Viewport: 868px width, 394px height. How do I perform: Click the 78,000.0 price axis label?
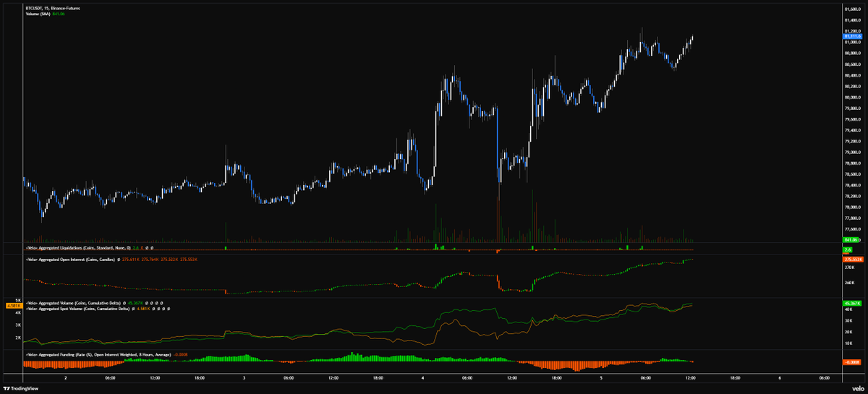(852, 207)
